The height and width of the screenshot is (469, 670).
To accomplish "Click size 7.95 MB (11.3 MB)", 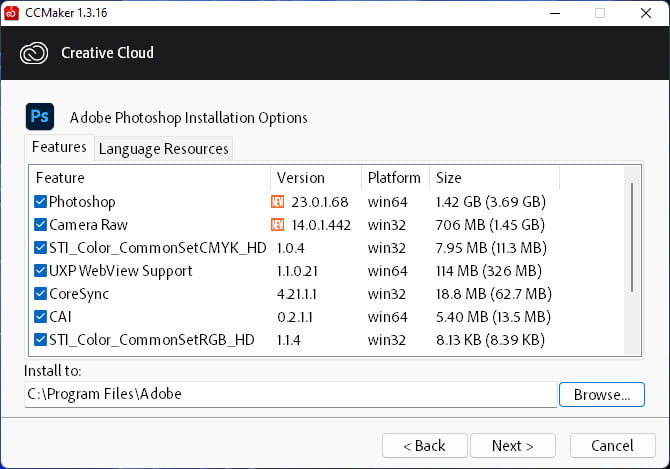I will (x=491, y=248).
